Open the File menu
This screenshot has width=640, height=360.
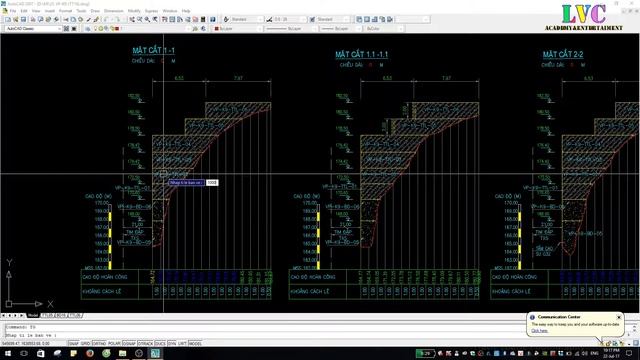click(x=13, y=11)
